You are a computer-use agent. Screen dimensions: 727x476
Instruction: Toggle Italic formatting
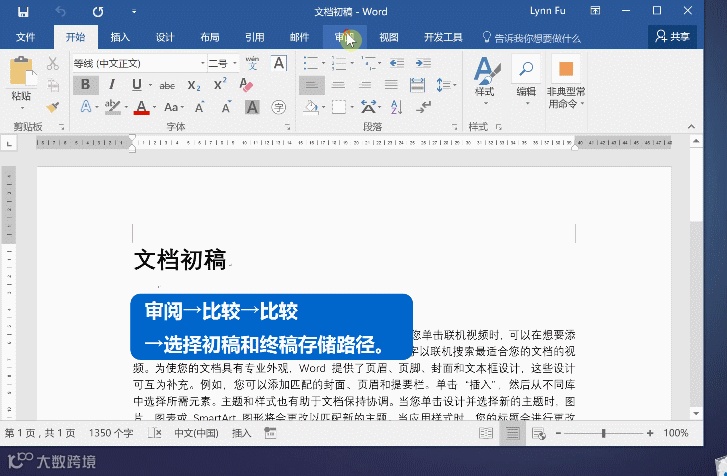(x=112, y=85)
